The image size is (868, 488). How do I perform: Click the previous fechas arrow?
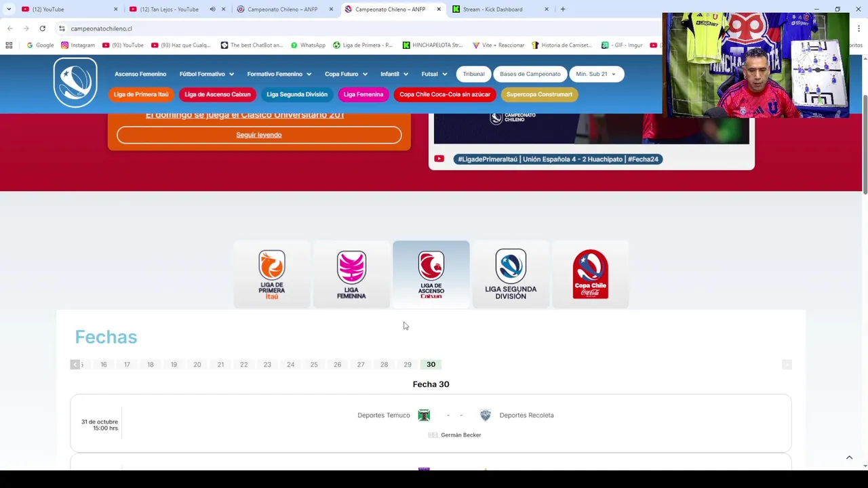[x=75, y=365]
